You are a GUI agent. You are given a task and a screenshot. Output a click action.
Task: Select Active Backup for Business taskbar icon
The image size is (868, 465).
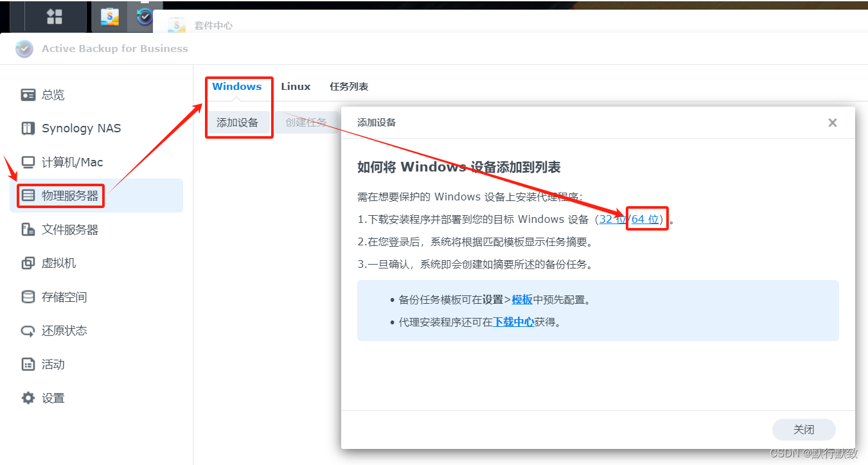click(145, 17)
